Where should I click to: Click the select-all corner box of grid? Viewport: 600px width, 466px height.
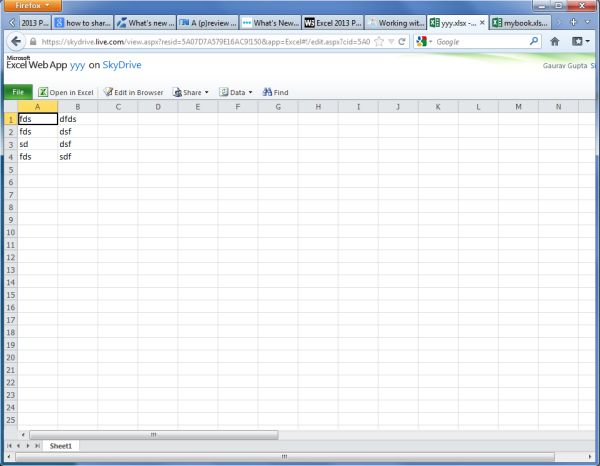[11, 107]
